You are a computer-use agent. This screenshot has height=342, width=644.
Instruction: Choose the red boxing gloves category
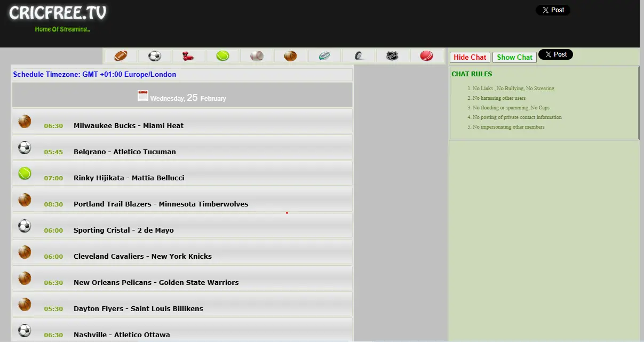(188, 56)
